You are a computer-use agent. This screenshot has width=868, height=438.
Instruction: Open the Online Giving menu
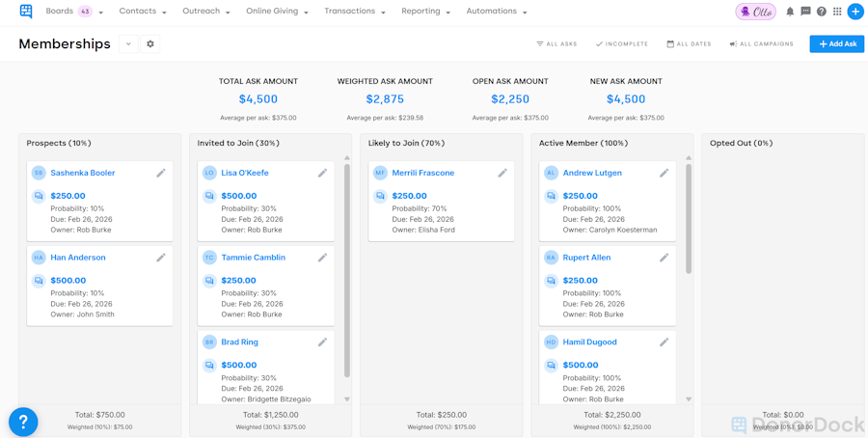[278, 12]
